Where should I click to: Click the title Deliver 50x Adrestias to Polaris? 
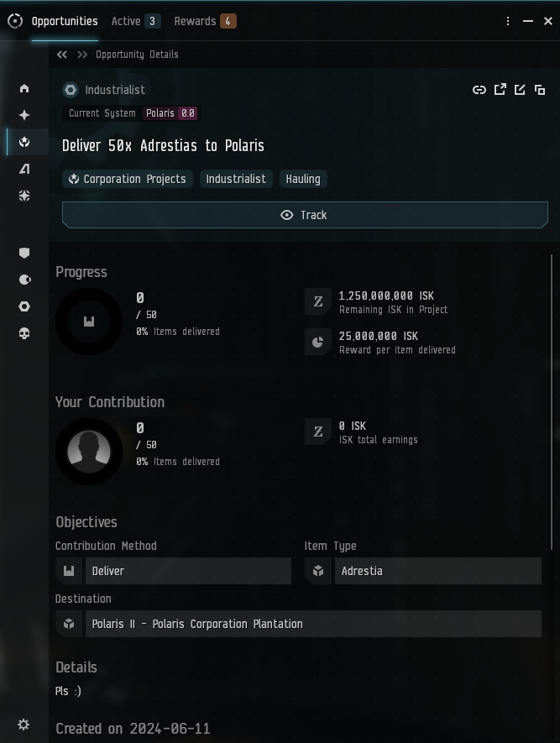163,145
